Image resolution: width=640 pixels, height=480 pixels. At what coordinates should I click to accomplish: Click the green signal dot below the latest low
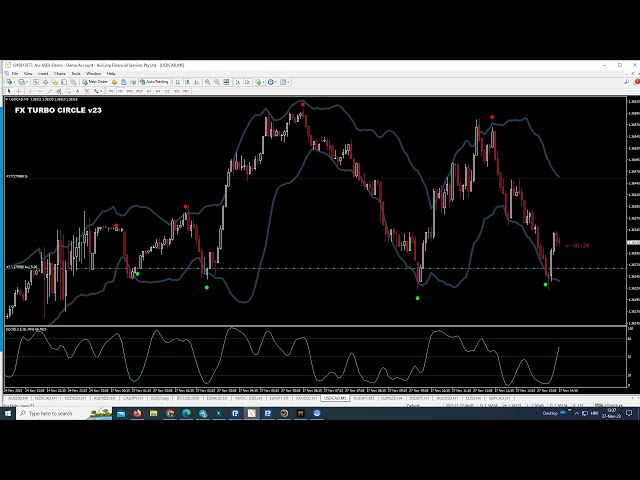click(546, 285)
